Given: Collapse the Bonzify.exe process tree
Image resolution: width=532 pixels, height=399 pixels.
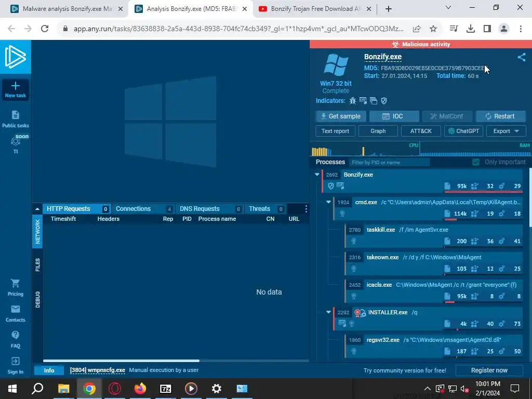Looking at the screenshot, I should pos(317,175).
